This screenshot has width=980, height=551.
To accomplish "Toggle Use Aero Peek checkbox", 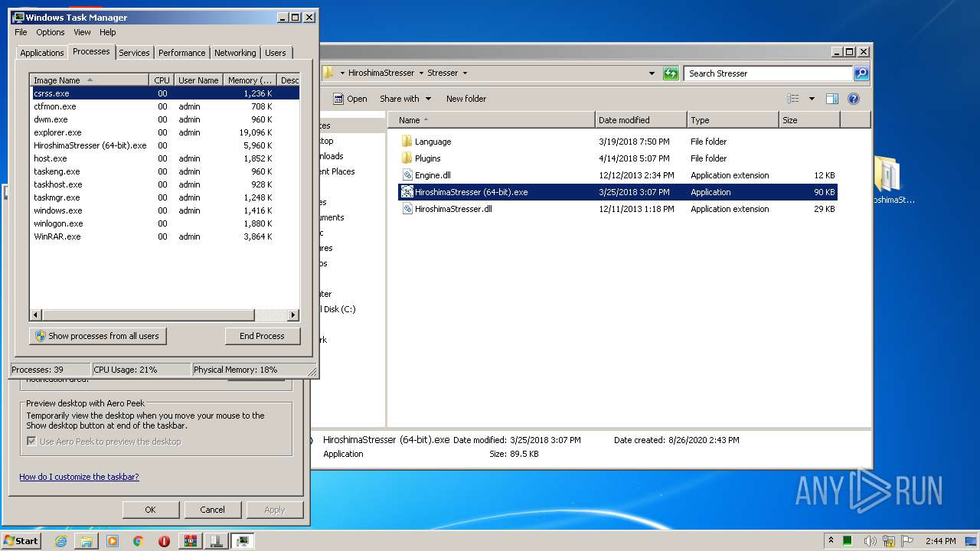I will tap(31, 442).
